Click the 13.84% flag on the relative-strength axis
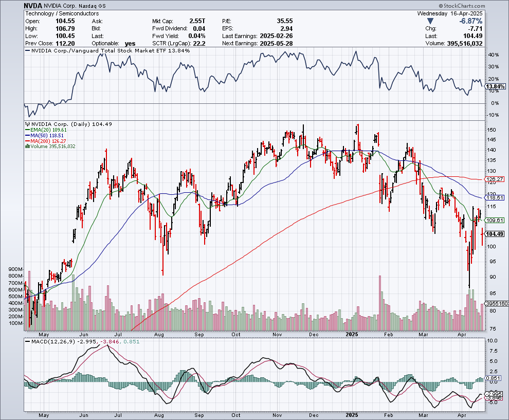This screenshot has height=420, width=509. (x=495, y=86)
